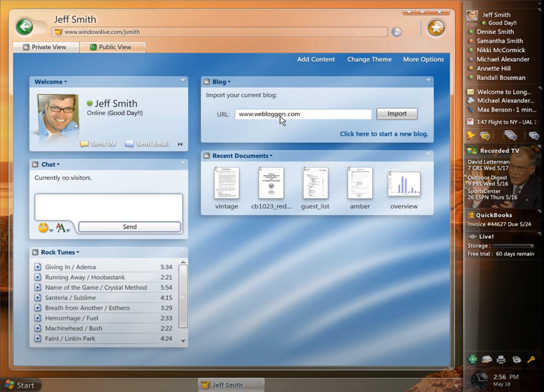The image size is (544, 392).
Task: Click the gold star favorites button
Action: tap(436, 28)
